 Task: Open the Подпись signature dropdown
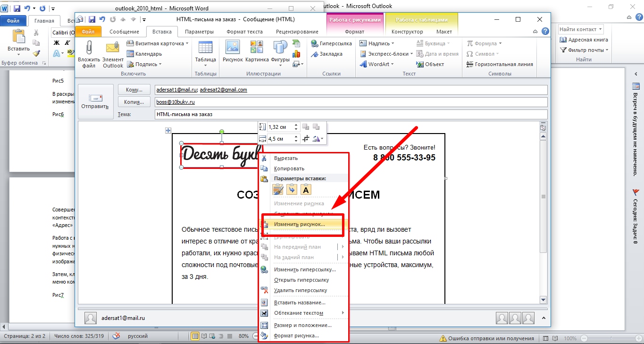click(160, 64)
